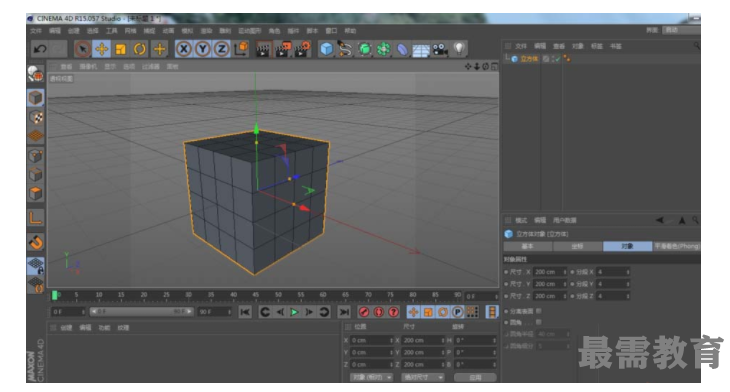Click the Play Forward green button

pyautogui.click(x=294, y=312)
